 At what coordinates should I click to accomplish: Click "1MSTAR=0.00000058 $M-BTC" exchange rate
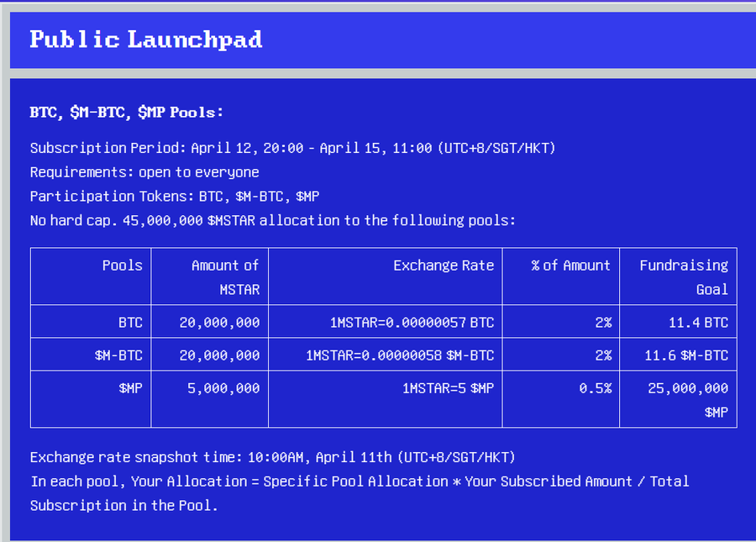(400, 355)
